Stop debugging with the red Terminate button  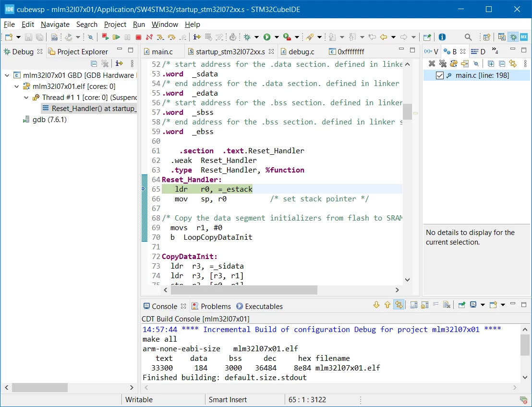tap(138, 37)
